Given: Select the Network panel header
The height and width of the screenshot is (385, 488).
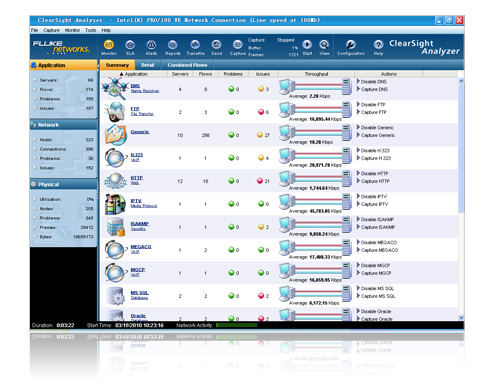Looking at the screenshot, I should (64, 125).
